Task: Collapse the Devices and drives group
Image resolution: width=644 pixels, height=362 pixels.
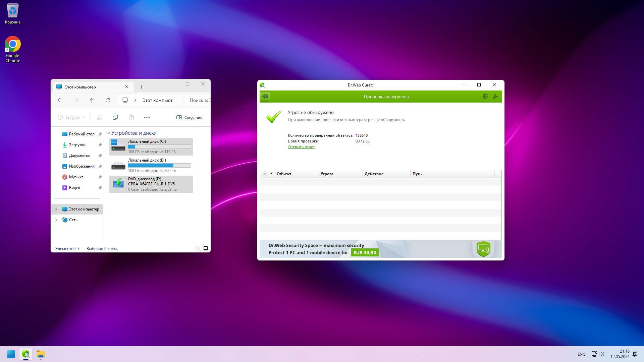Action: coord(108,133)
